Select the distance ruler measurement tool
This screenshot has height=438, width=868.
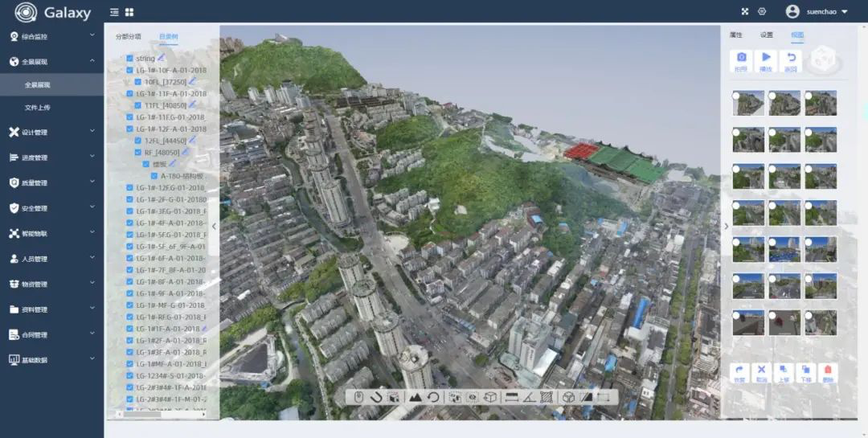(511, 397)
